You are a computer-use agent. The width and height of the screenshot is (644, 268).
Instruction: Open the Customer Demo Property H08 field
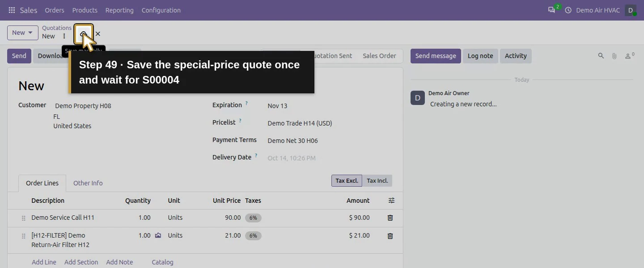pyautogui.click(x=125, y=106)
